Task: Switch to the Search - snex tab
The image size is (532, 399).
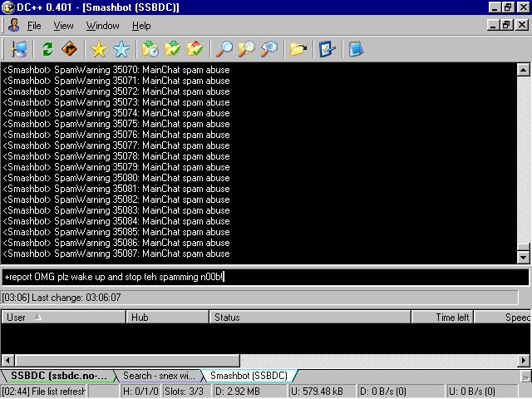Action: (159, 376)
